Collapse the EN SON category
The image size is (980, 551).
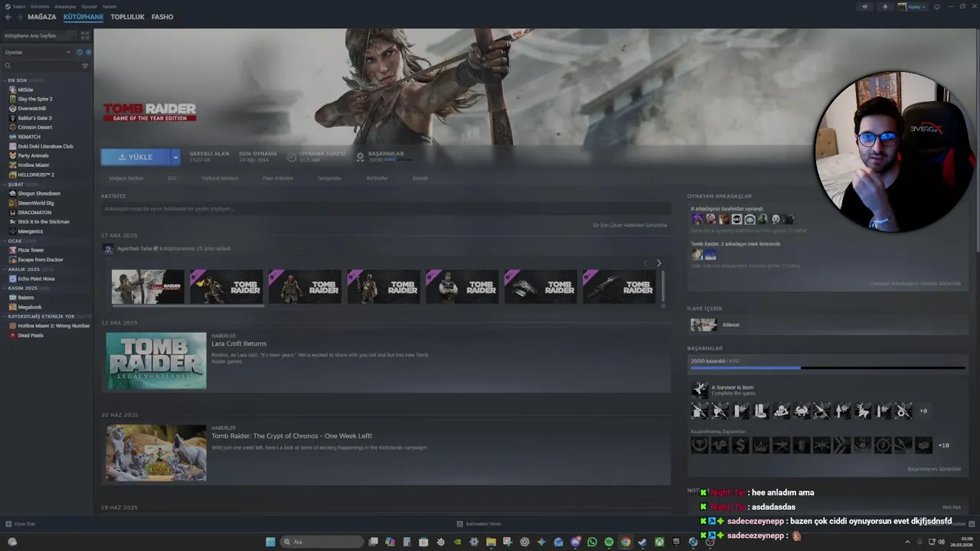point(5,80)
